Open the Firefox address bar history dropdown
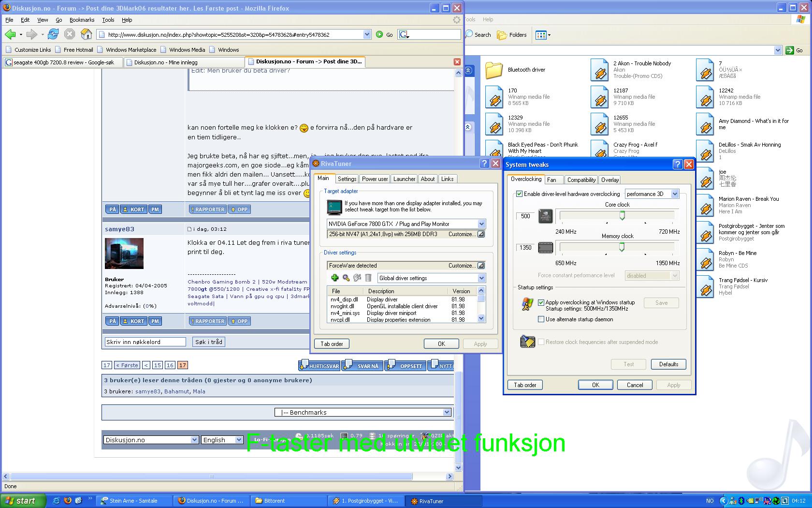The image size is (812, 508). tap(367, 34)
